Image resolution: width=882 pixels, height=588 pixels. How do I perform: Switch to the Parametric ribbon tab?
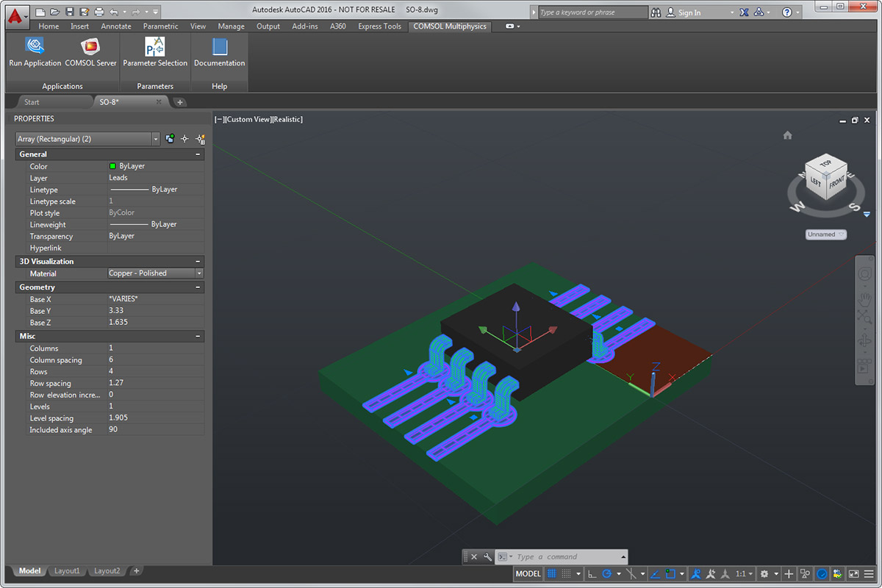click(160, 26)
